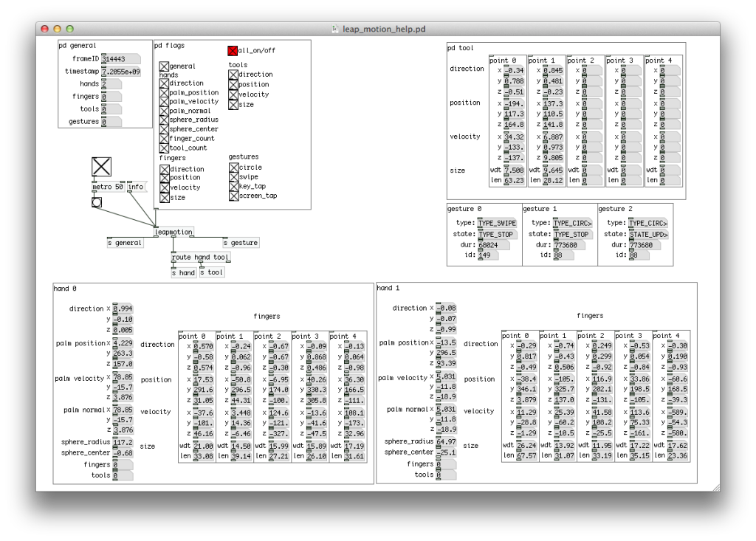Disable the circle gesture toggle
This screenshot has height=541, width=756.
pyautogui.click(x=235, y=167)
